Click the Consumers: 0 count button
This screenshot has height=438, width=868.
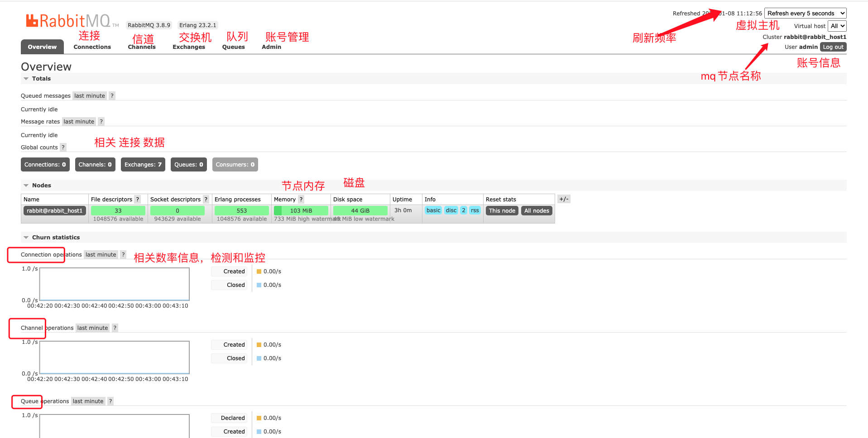pos(235,164)
